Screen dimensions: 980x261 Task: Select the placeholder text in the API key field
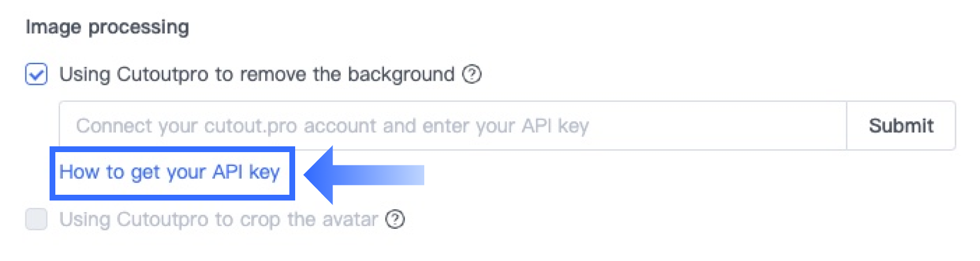(332, 126)
